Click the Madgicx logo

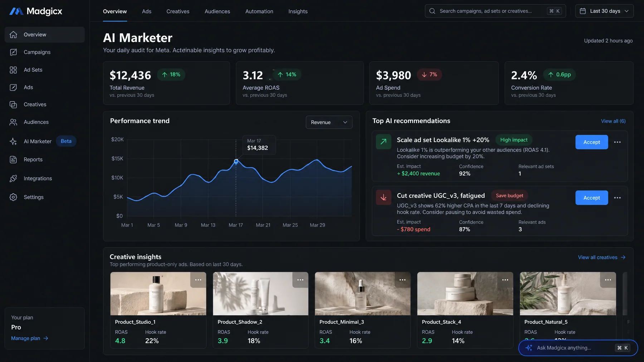click(x=35, y=11)
